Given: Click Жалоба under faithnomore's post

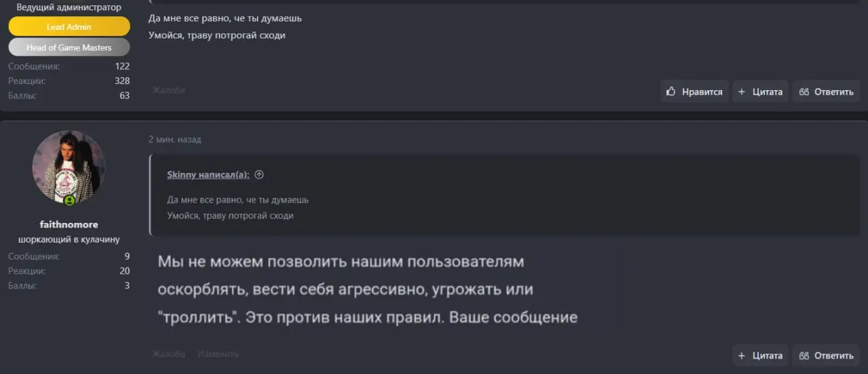Looking at the screenshot, I should pos(168,354).
